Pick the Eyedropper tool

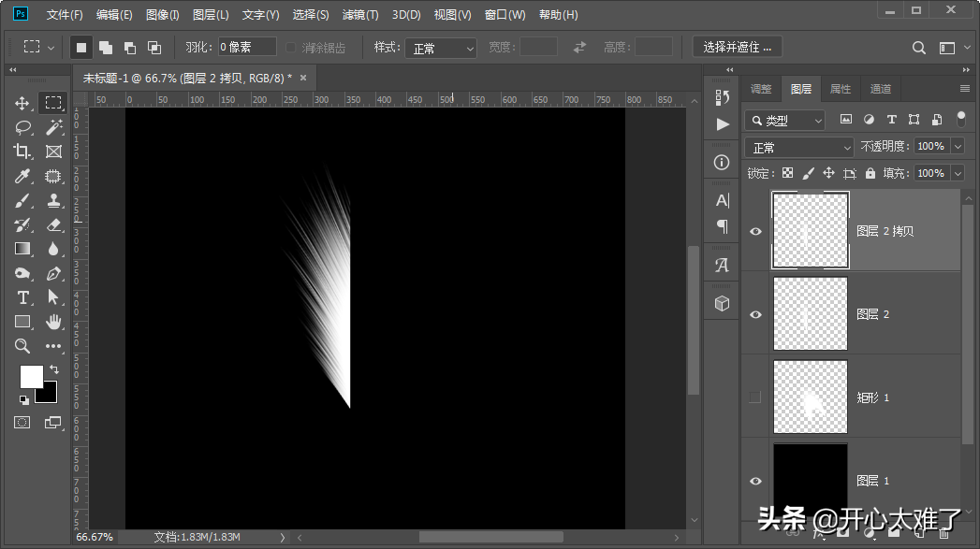point(22,176)
